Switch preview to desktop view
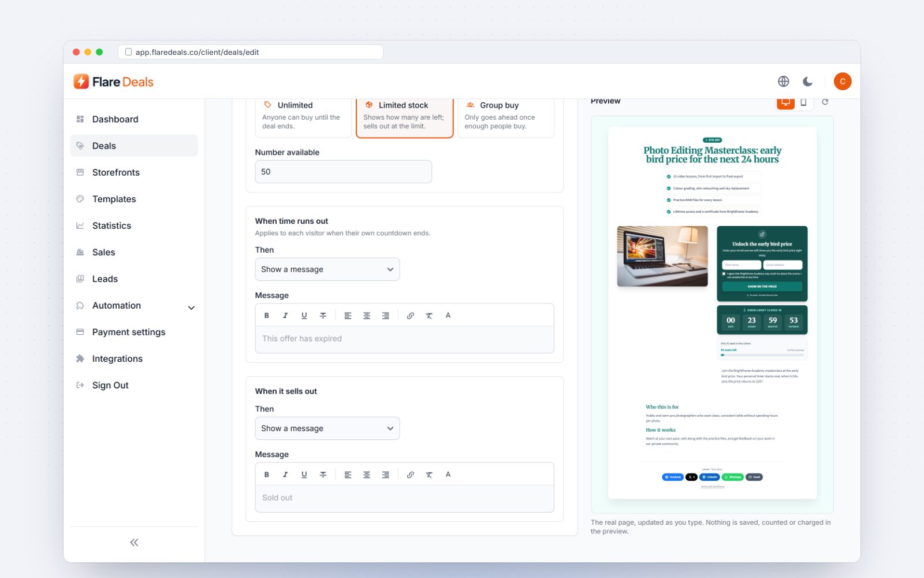 point(785,102)
